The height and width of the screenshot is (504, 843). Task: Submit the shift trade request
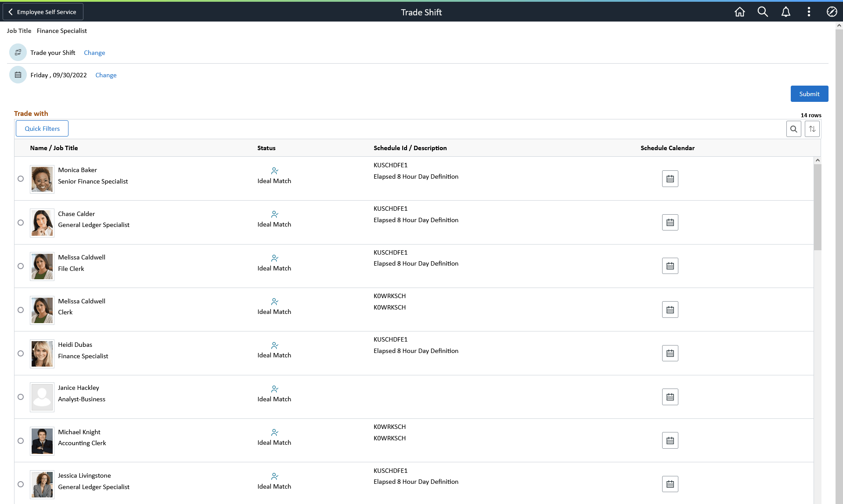(809, 94)
